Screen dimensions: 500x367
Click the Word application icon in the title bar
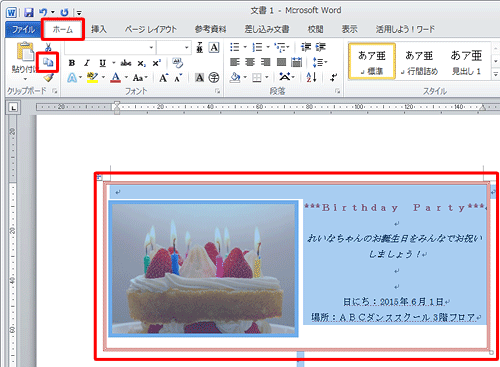click(11, 13)
